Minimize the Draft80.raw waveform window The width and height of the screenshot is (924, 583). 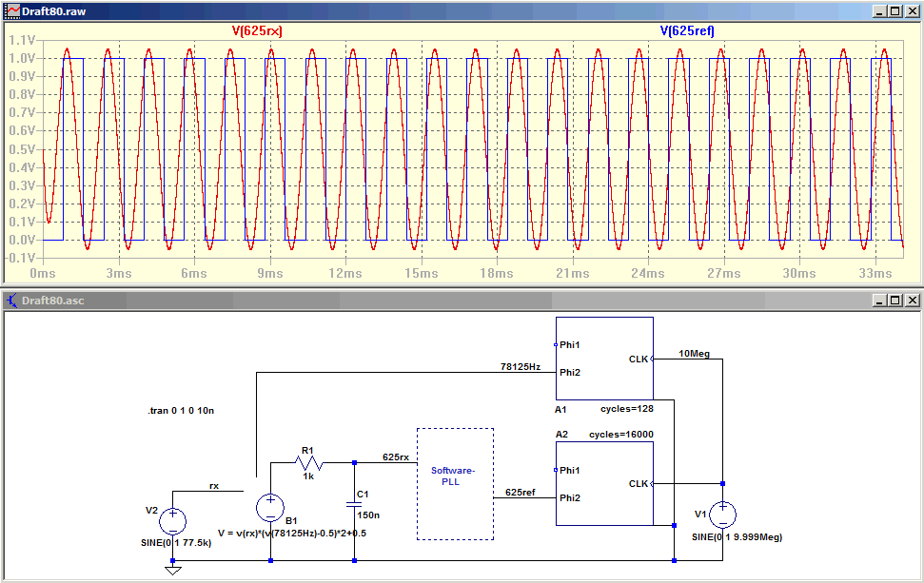click(879, 11)
